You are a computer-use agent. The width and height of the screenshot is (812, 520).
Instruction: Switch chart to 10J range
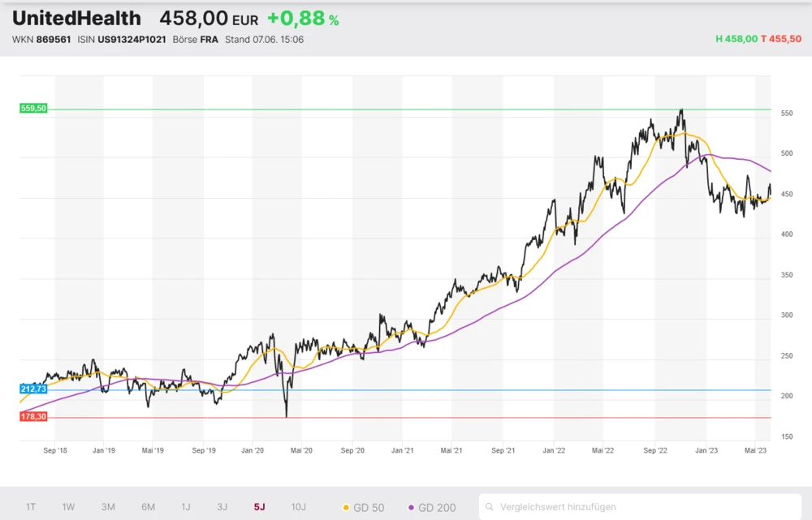[x=298, y=507]
